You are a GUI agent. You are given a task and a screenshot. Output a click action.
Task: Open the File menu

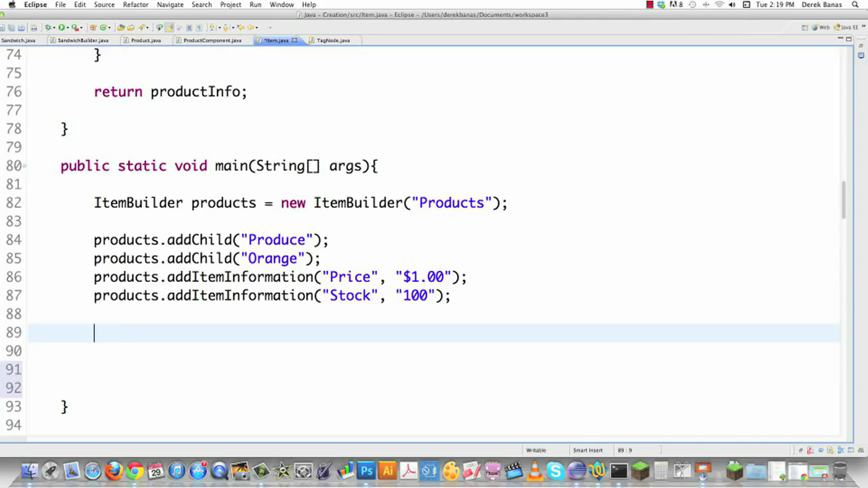coord(60,5)
